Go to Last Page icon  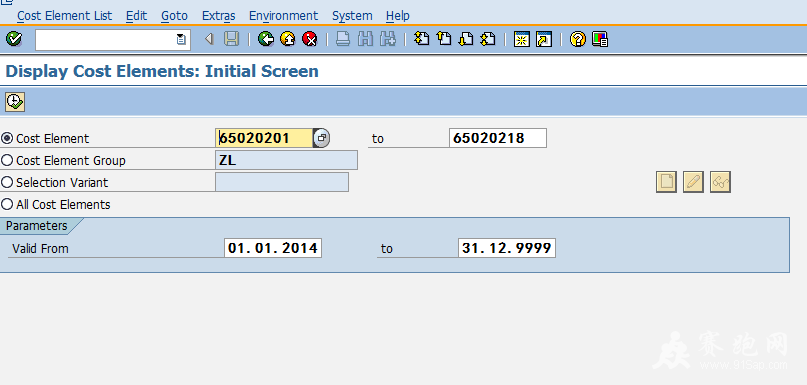(488, 39)
